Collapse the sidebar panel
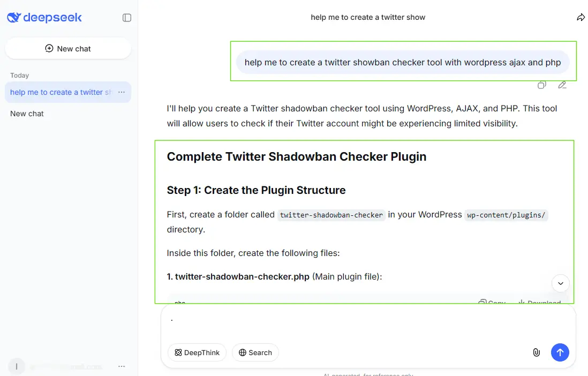The width and height of the screenshot is (588, 376). (x=127, y=18)
